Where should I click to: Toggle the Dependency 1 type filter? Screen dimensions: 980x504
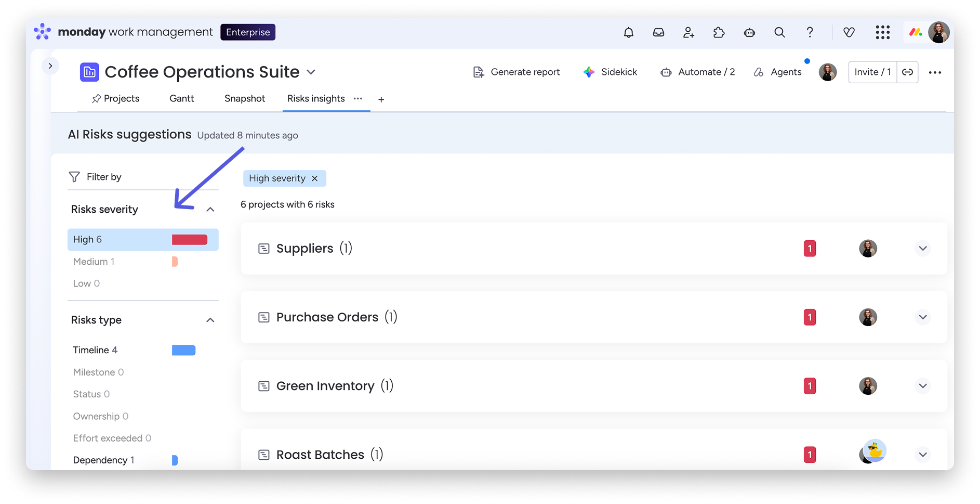143,460
